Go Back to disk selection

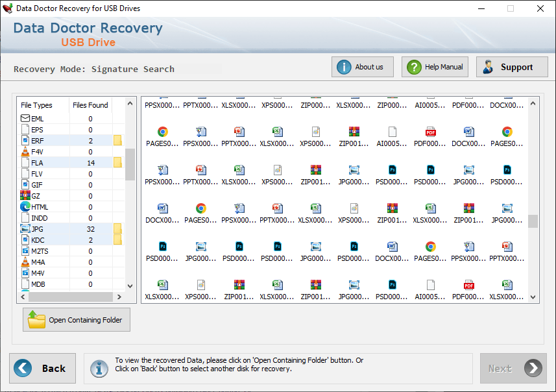[x=43, y=368]
